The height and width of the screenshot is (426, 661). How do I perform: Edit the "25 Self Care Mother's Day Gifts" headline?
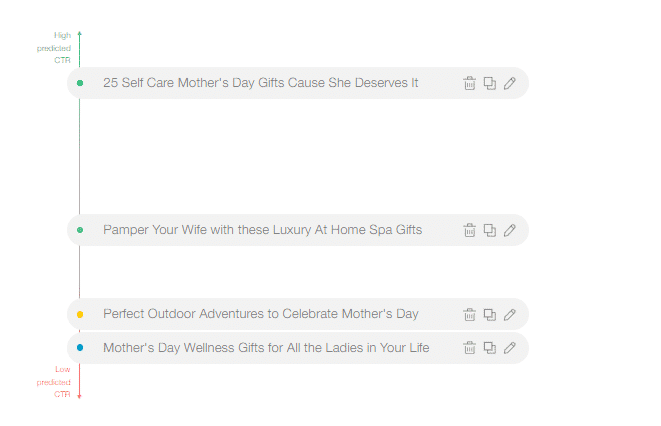click(x=509, y=83)
